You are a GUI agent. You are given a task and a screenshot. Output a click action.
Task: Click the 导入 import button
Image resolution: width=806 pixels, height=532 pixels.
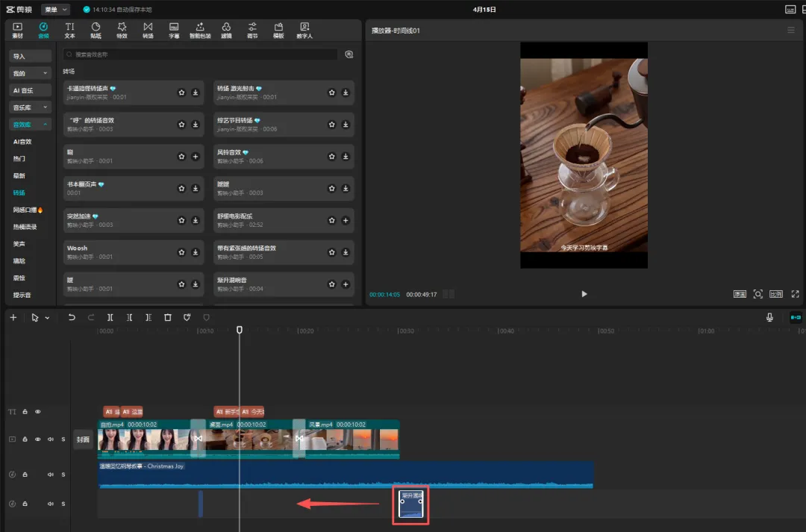tap(30, 56)
